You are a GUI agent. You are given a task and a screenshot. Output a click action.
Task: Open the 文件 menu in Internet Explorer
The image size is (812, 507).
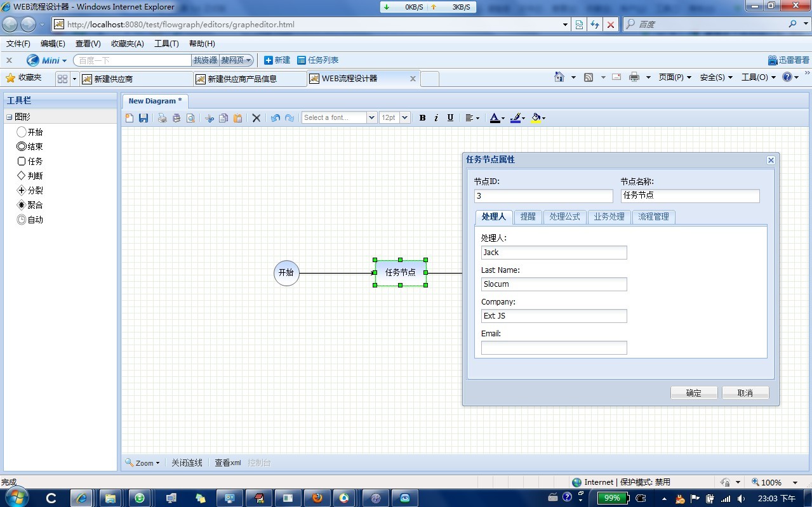pyautogui.click(x=17, y=43)
